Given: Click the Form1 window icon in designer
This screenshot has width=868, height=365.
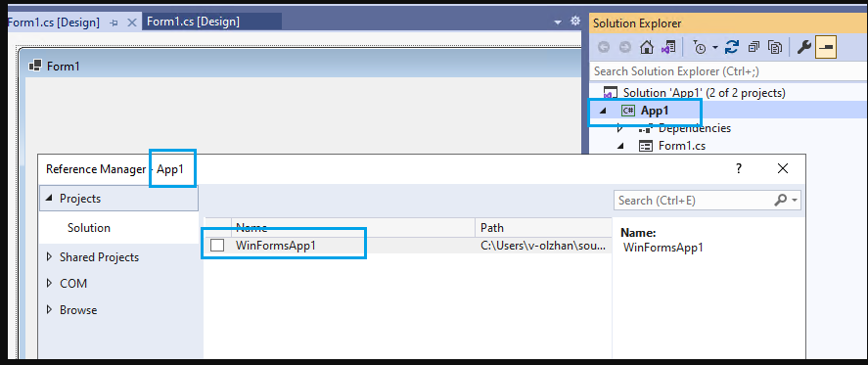Looking at the screenshot, I should (35, 66).
